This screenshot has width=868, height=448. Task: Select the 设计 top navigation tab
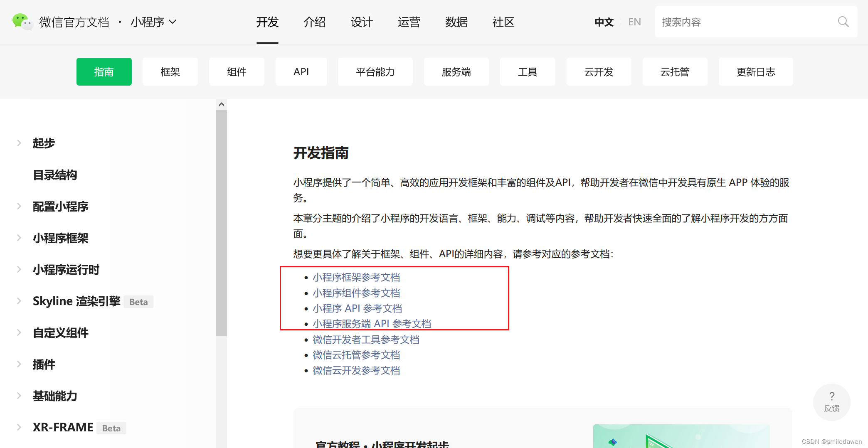362,22
